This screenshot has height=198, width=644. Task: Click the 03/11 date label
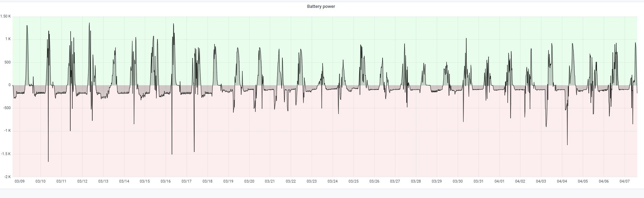pos(61,181)
